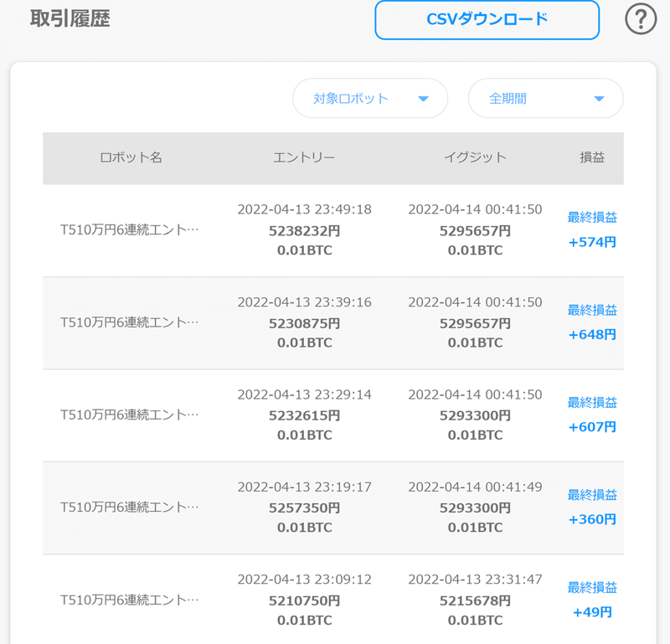Click robot name in 23:09:12 entry row
The image size is (670, 644).
129,600
